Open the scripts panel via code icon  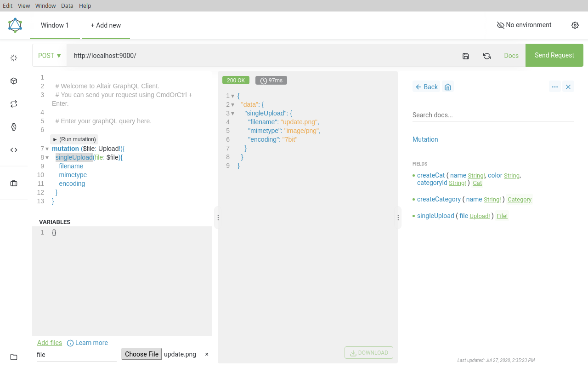[x=14, y=149]
